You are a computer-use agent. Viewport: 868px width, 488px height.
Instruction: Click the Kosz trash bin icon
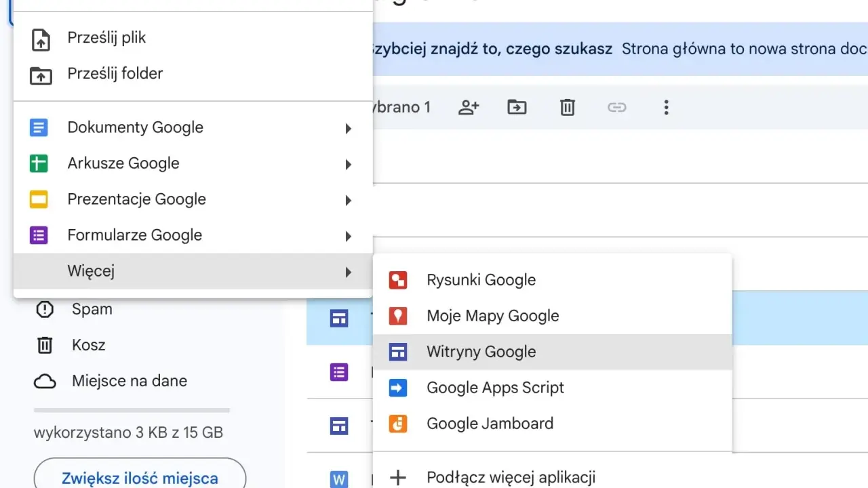coord(45,345)
